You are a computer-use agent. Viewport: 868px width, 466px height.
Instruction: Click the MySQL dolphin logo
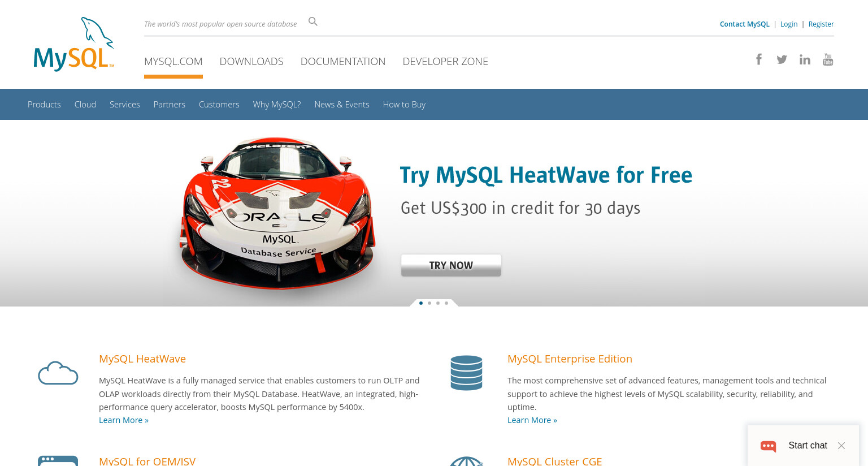[74, 44]
